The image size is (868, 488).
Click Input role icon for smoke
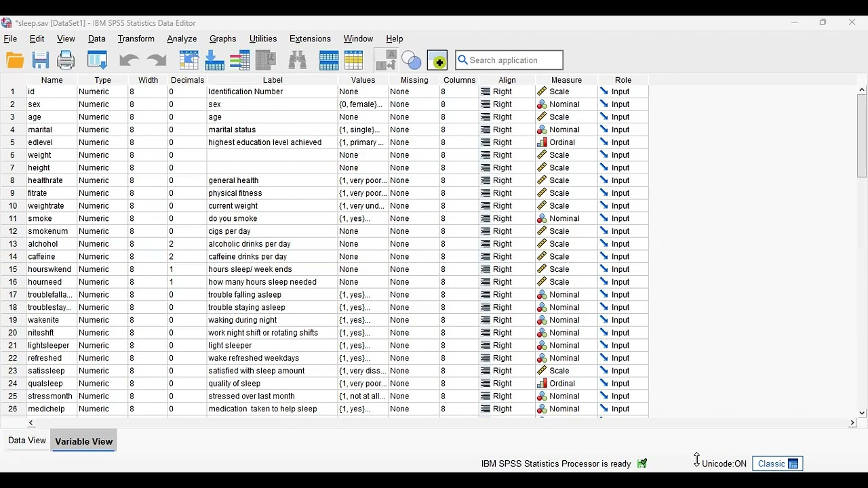click(604, 219)
